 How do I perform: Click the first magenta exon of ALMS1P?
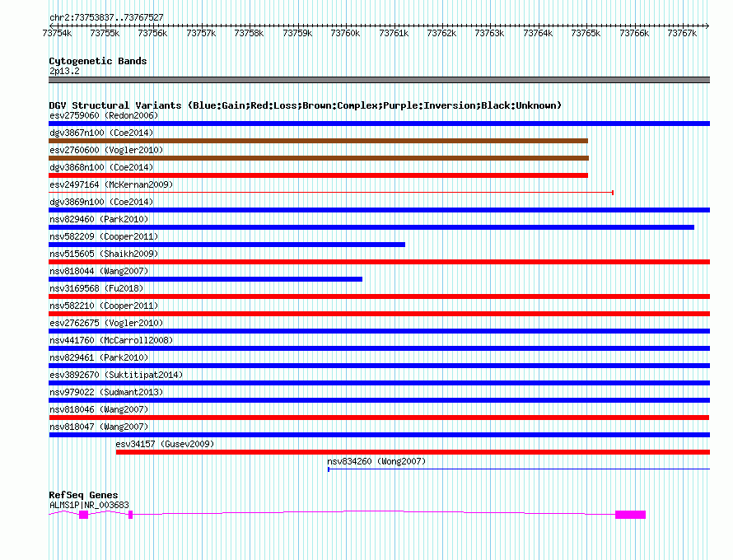(x=84, y=515)
